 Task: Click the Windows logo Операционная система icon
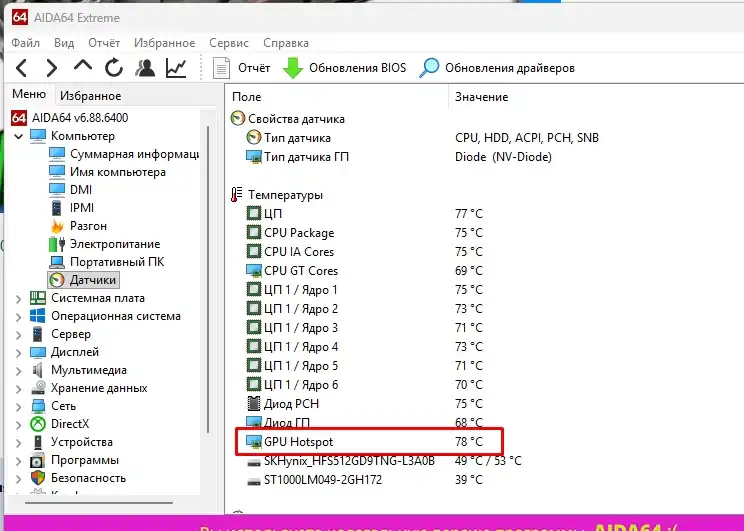37,316
